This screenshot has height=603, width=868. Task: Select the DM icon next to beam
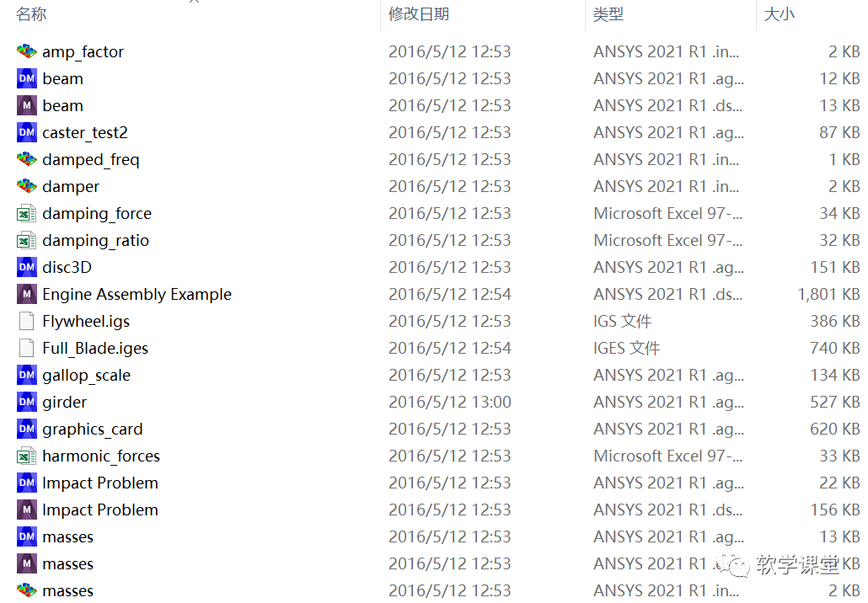coord(27,78)
